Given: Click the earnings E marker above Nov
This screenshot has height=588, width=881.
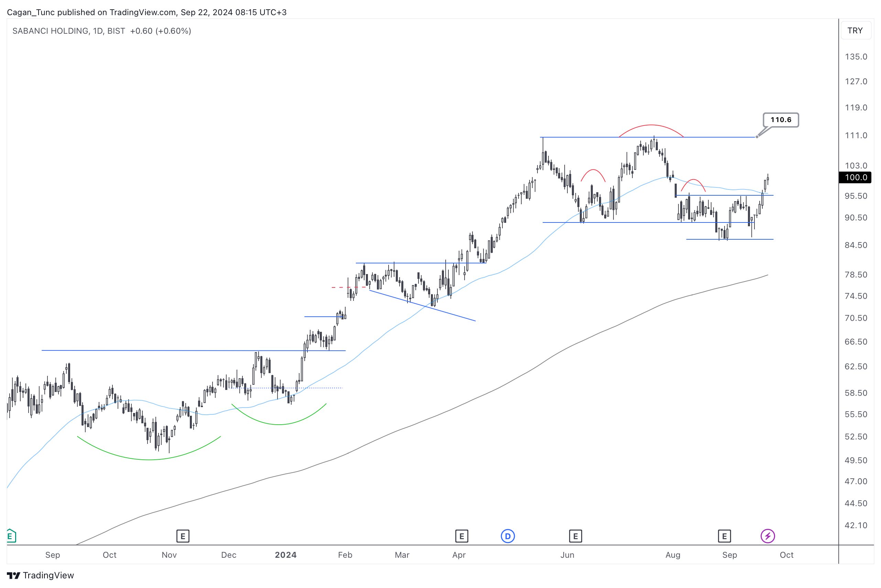Looking at the screenshot, I should click(183, 536).
